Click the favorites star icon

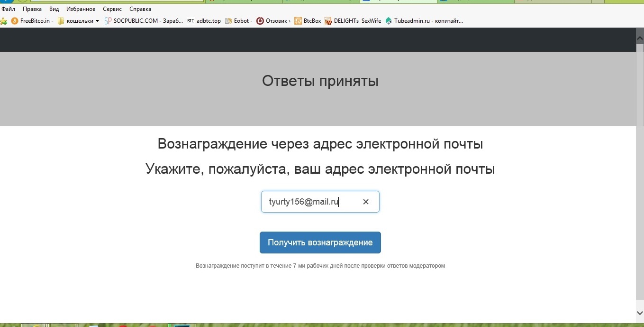tap(3, 21)
